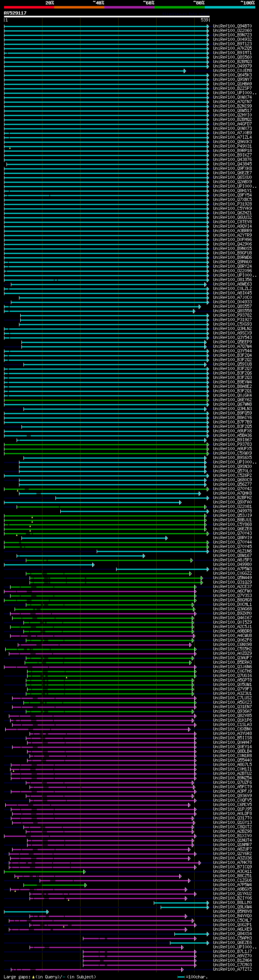Click the UniRef100_A7P5W4 label
The image size is (259, 980).
232,885
